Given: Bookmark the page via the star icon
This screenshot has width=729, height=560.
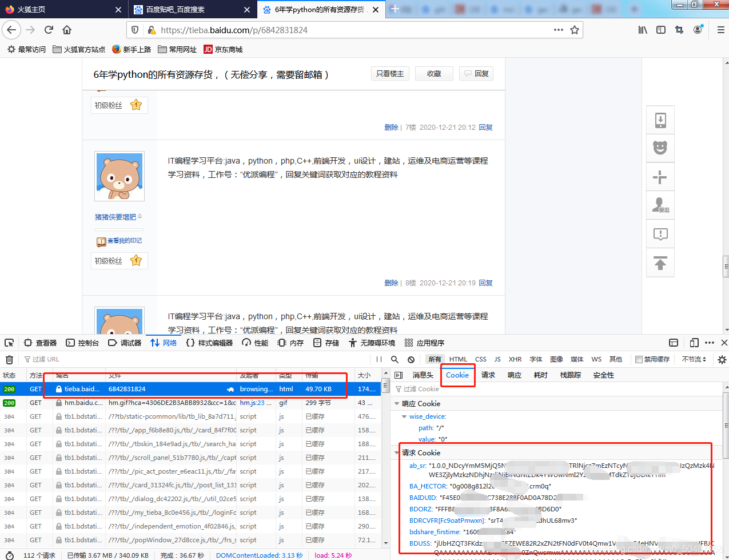Looking at the screenshot, I should (575, 30).
